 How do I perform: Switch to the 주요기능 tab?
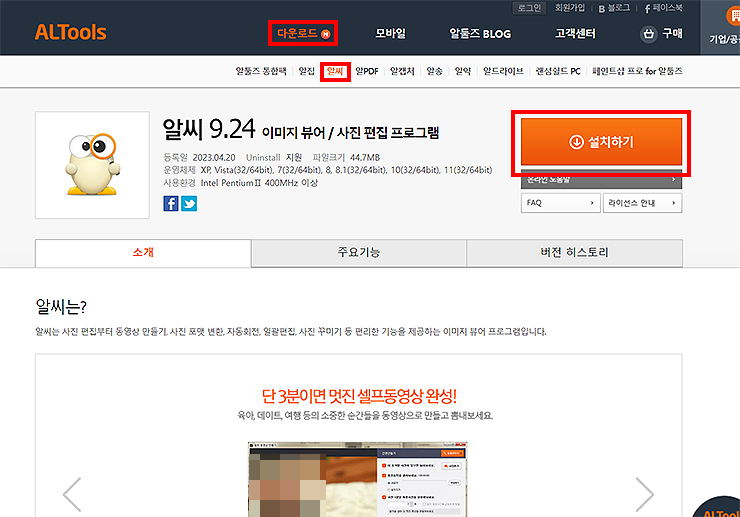(359, 253)
